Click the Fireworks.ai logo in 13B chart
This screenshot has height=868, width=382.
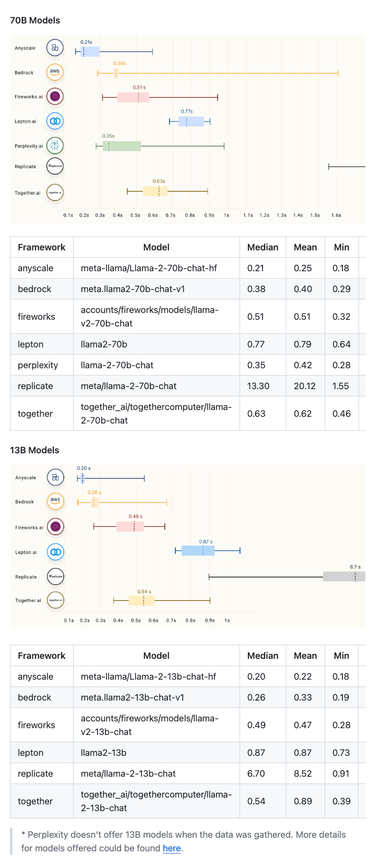click(x=55, y=527)
